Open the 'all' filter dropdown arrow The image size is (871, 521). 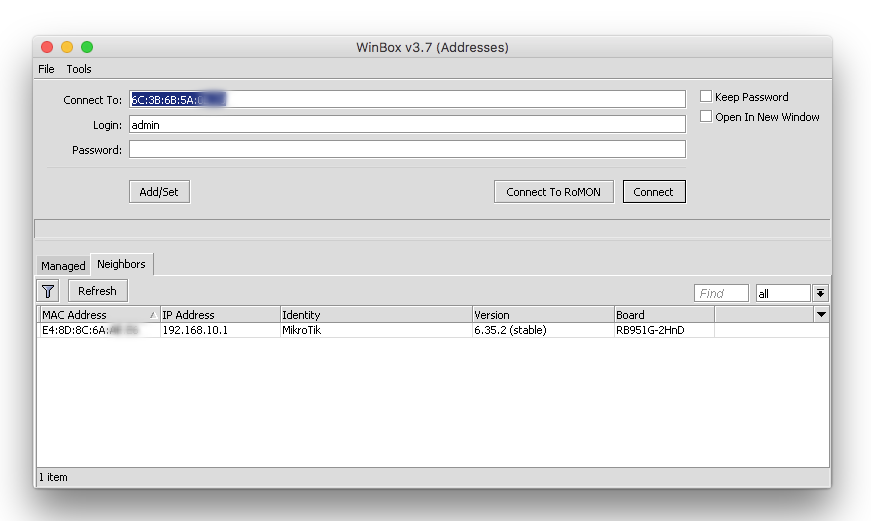820,293
